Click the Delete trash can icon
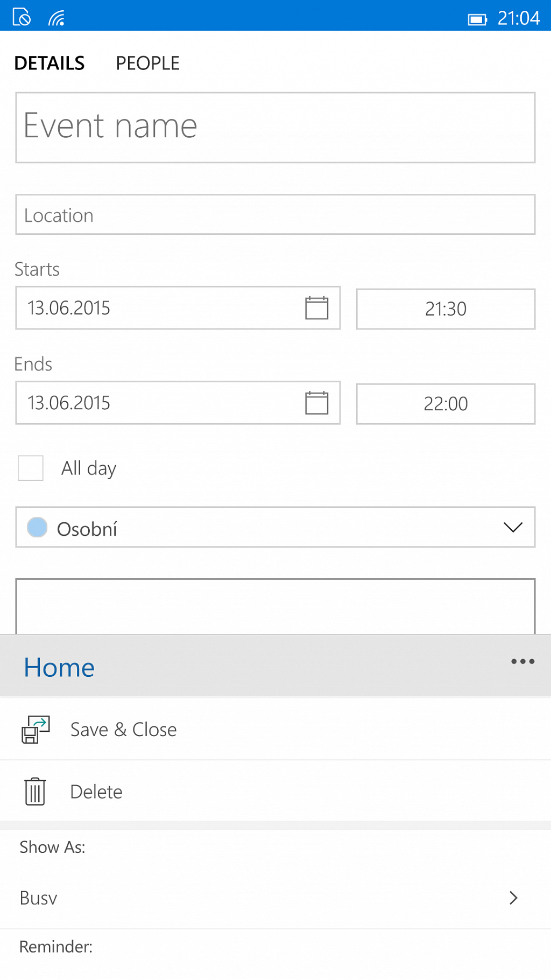 35,792
